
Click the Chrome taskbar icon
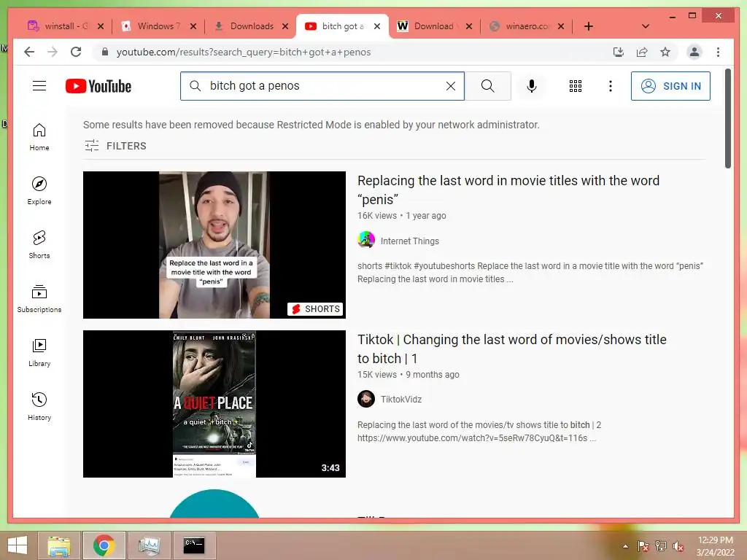[104, 545]
